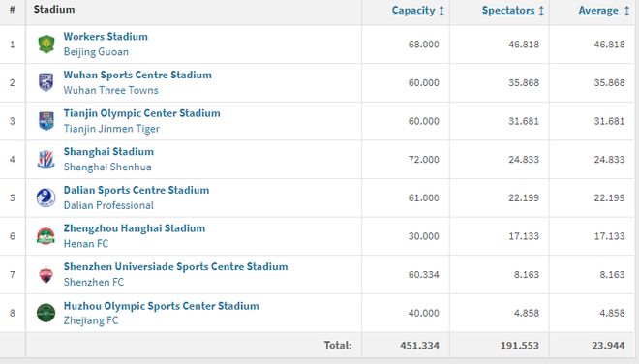Select the Shanghai Shenhua club crest

(46, 160)
